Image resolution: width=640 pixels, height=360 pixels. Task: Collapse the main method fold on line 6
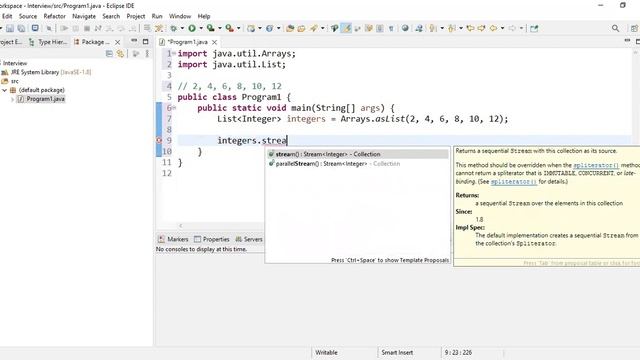pos(174,108)
